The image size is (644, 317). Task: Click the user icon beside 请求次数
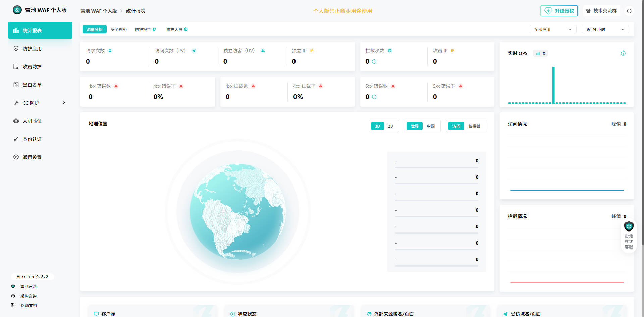(x=110, y=51)
